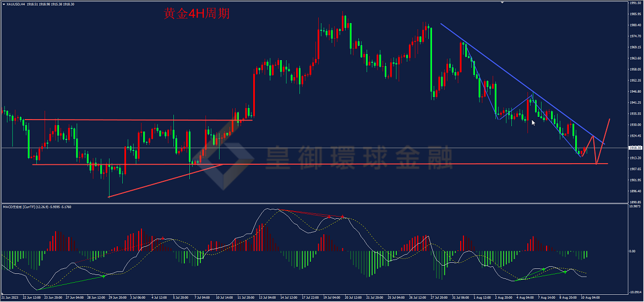Select the blue descending trendline above August candles
The image size is (644, 302).
click(522, 83)
